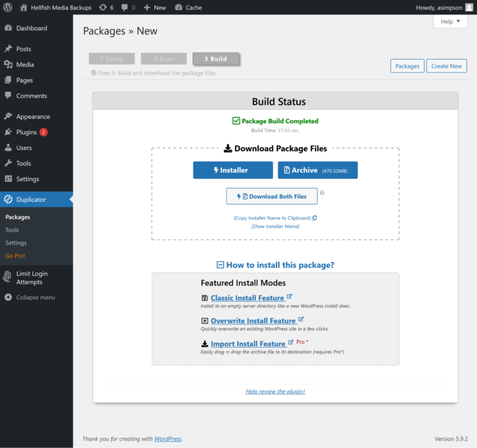Open Help review the plugin link
The height and width of the screenshot is (448, 477).
[x=275, y=392]
